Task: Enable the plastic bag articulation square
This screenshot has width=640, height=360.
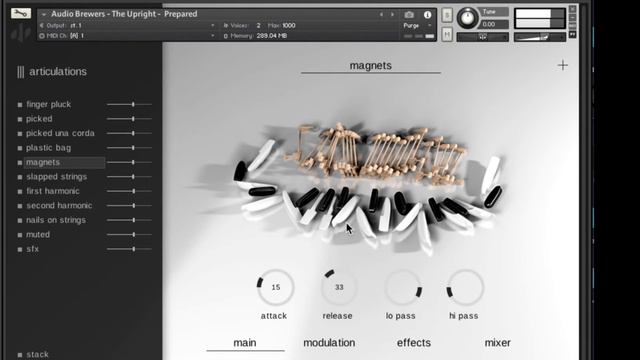Action: 20,148
